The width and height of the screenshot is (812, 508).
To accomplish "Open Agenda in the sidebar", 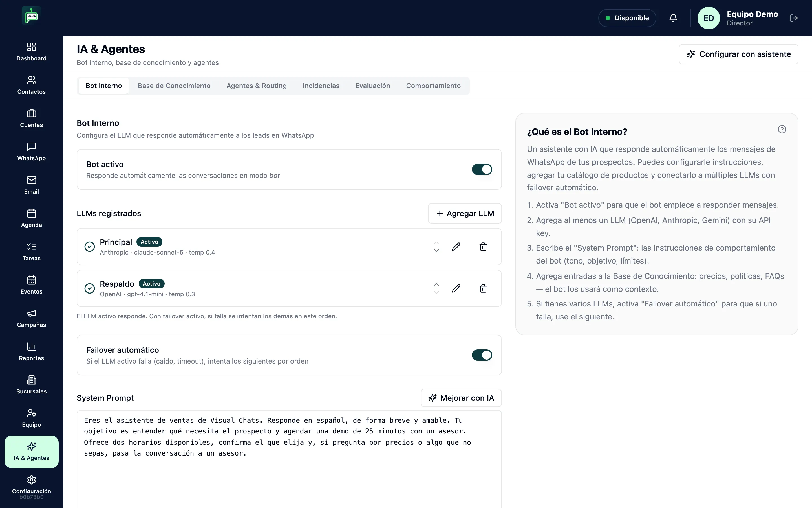I will tap(32, 218).
